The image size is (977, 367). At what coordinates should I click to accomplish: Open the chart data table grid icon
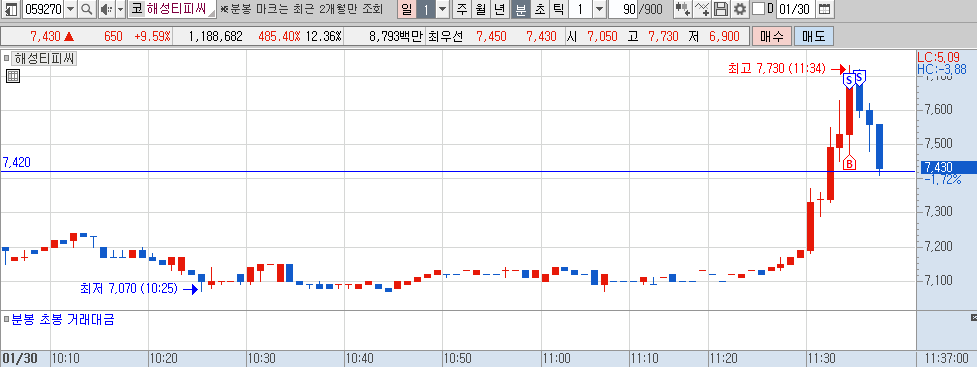(x=13, y=77)
